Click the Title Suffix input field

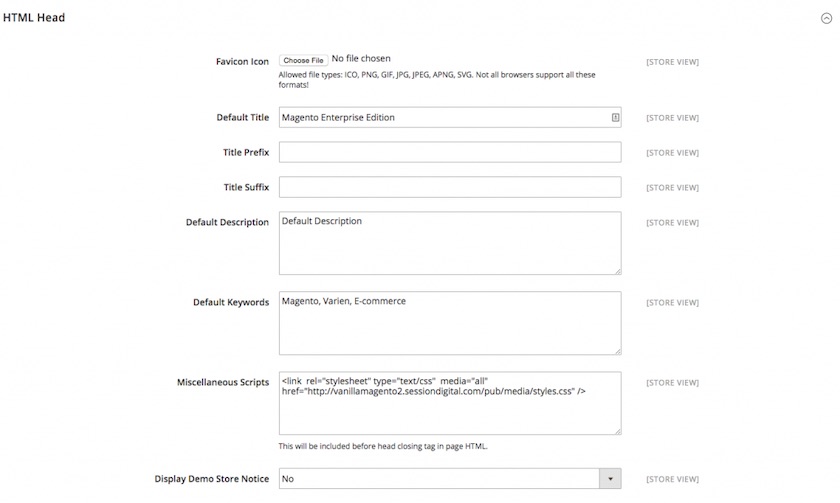point(450,187)
